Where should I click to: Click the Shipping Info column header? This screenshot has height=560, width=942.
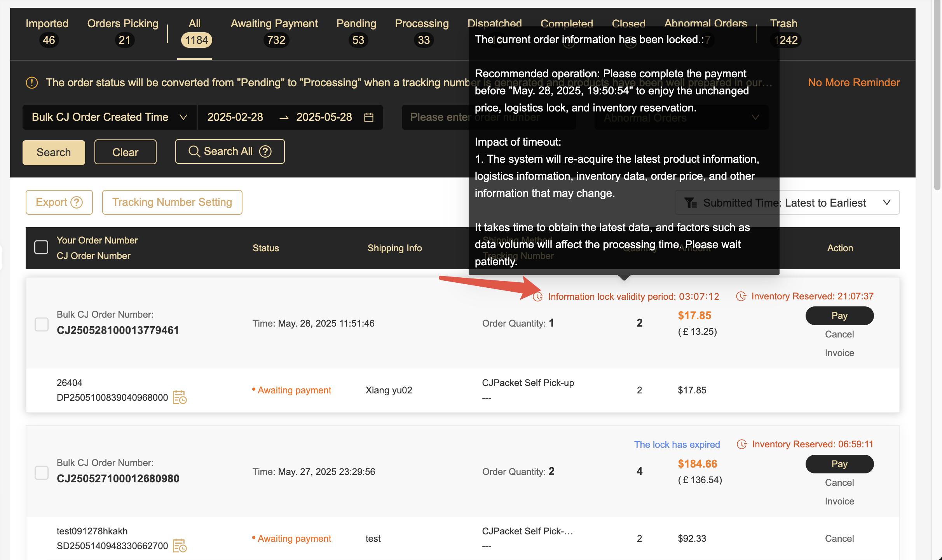(x=394, y=248)
